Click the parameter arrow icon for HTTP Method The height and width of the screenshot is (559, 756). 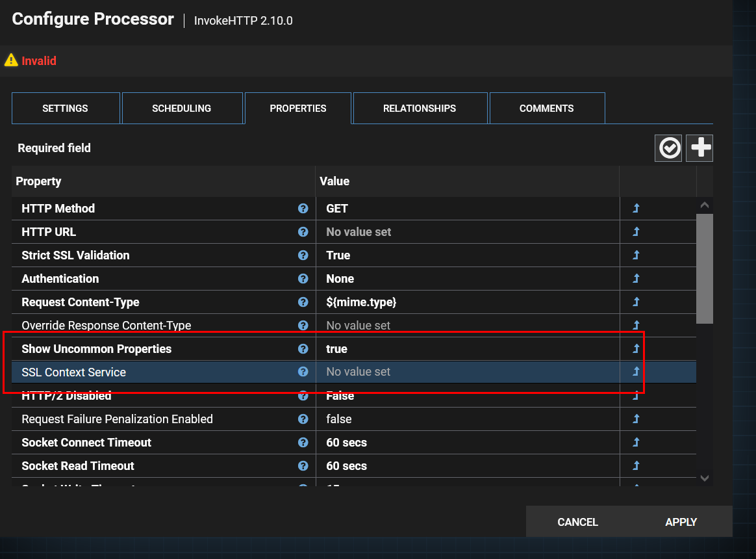click(636, 208)
